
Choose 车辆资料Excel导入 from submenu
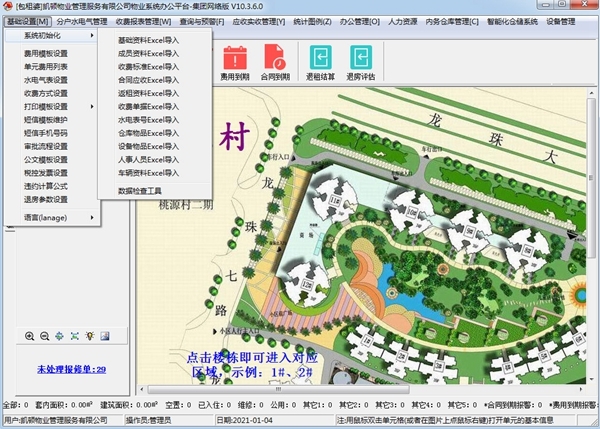point(148,173)
